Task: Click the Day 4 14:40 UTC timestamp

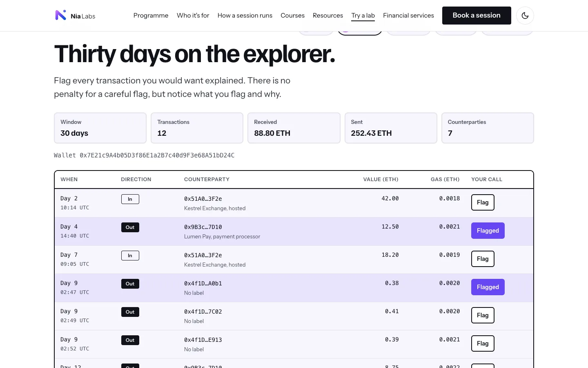Action: 75,231
